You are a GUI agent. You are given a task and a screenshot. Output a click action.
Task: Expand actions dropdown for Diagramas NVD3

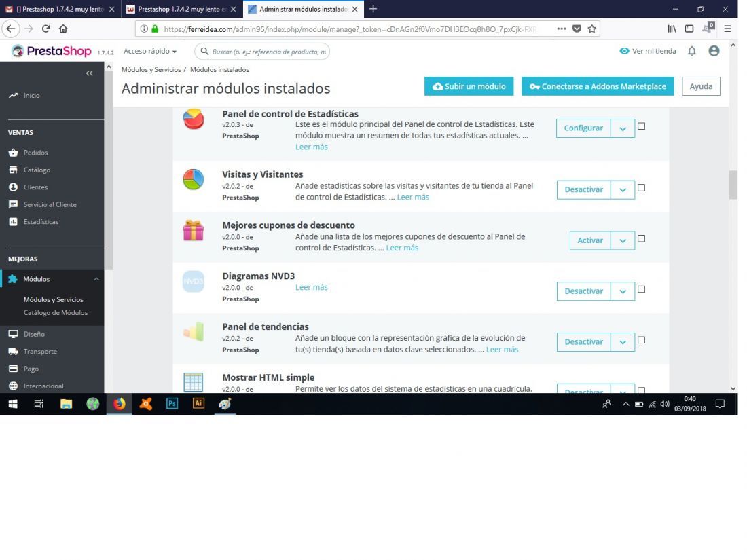pos(623,291)
